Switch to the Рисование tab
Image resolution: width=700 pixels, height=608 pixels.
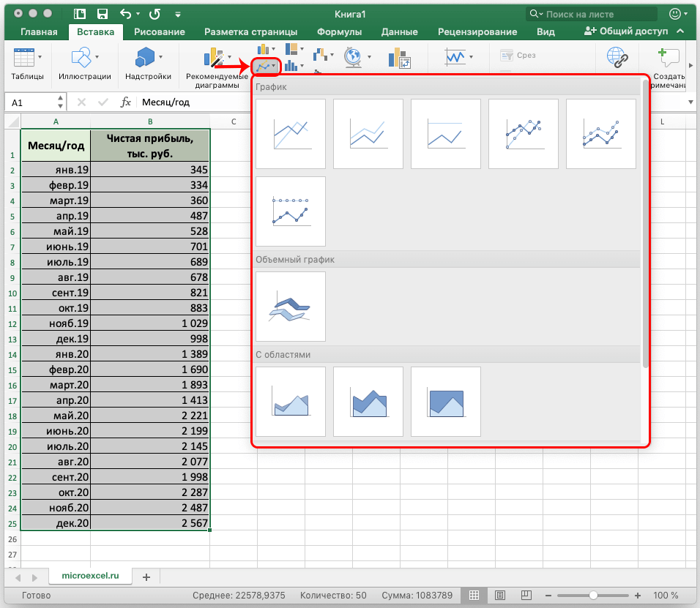coord(160,31)
